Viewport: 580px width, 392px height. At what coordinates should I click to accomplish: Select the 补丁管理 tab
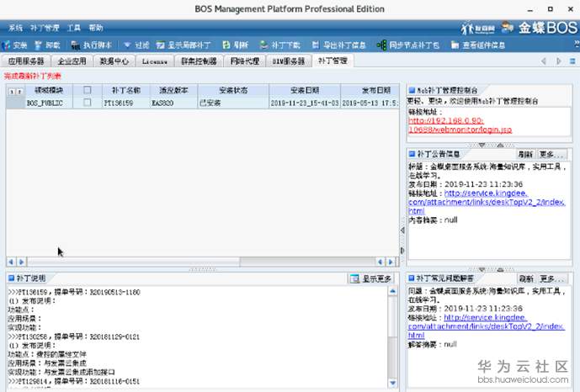coord(333,61)
